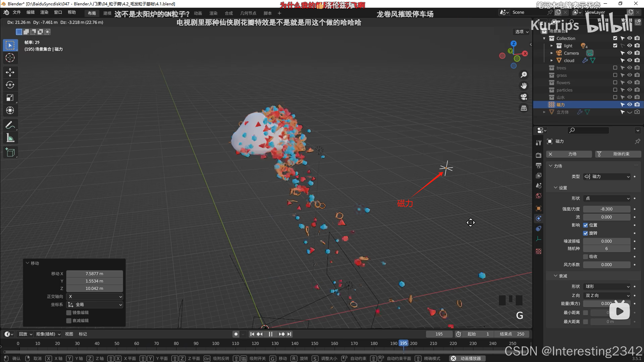Select the Annotate pencil tool
This screenshot has width=644, height=362.
[x=10, y=125]
